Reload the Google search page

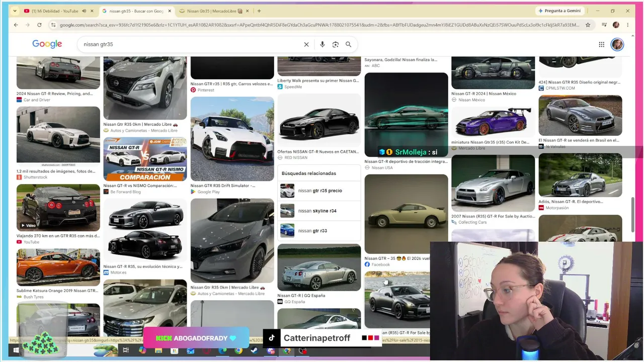(39, 25)
